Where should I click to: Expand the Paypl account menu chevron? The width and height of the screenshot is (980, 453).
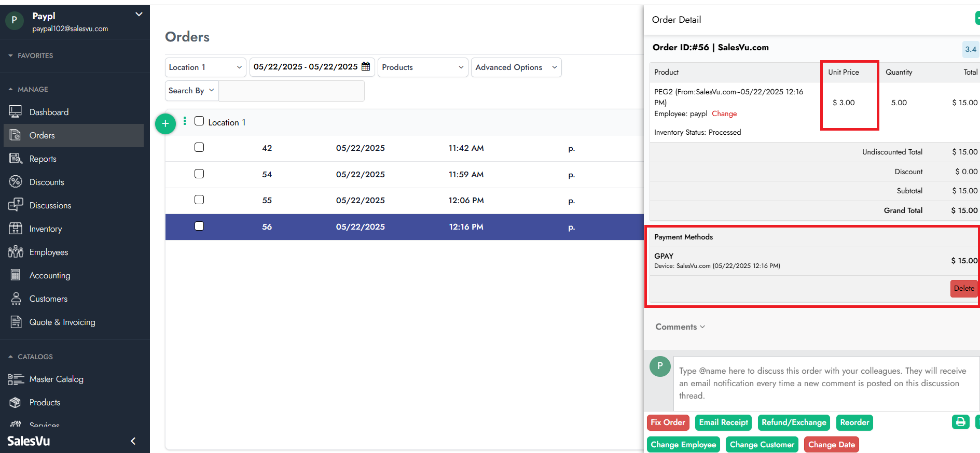point(139,15)
